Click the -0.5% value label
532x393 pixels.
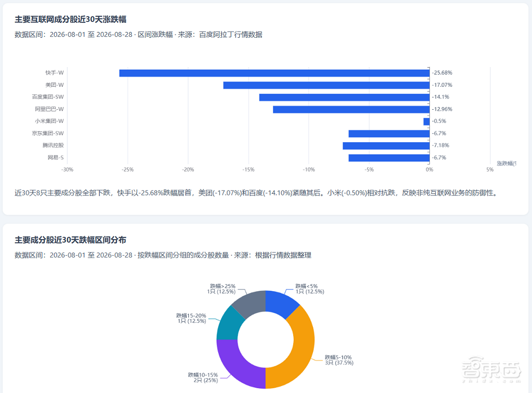439,121
